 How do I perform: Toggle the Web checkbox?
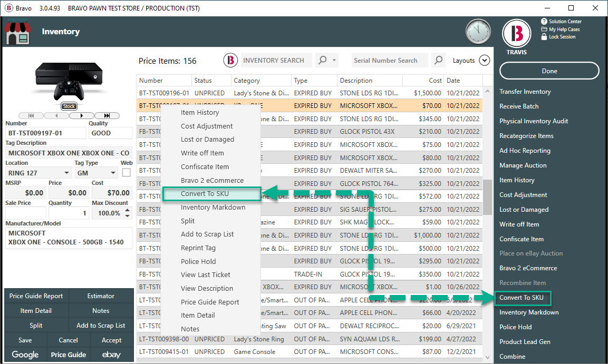(126, 173)
